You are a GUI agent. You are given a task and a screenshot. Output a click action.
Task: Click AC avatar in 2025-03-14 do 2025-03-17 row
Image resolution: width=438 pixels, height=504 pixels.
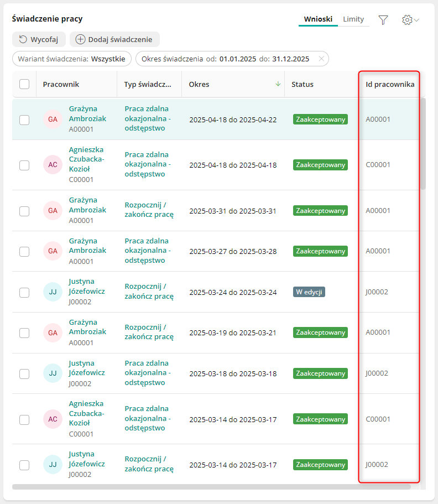pos(53,419)
